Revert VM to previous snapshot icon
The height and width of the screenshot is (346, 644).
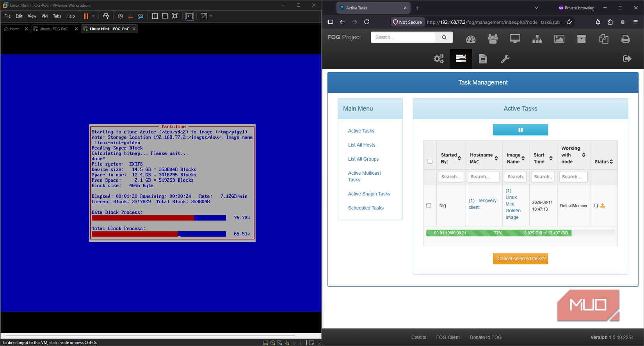(x=130, y=16)
